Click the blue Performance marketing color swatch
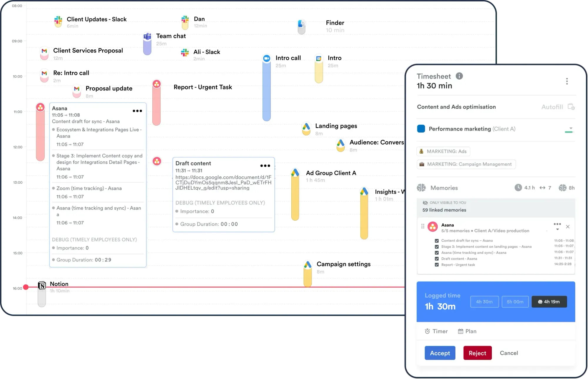 tap(421, 129)
